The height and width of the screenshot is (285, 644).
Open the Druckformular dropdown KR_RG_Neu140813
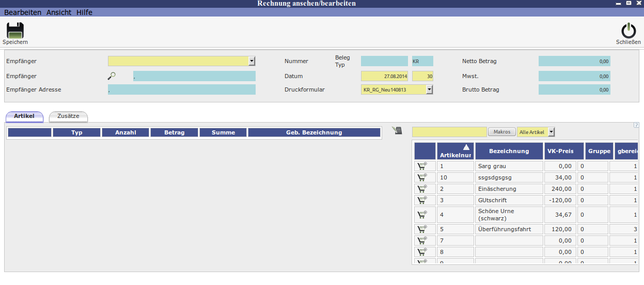click(x=429, y=89)
